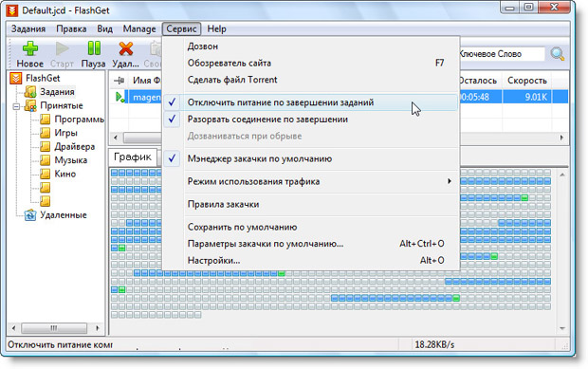Image resolution: width=588 pixels, height=369 pixels.
Task: Click the green download arrow of the magen row
Action: 120,97
